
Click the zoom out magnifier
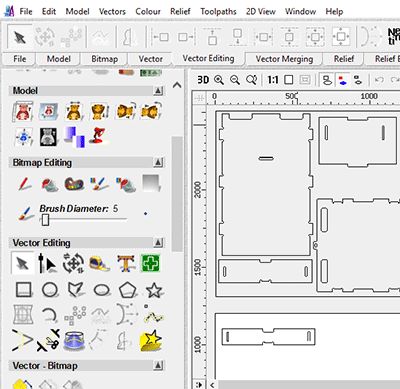point(235,80)
